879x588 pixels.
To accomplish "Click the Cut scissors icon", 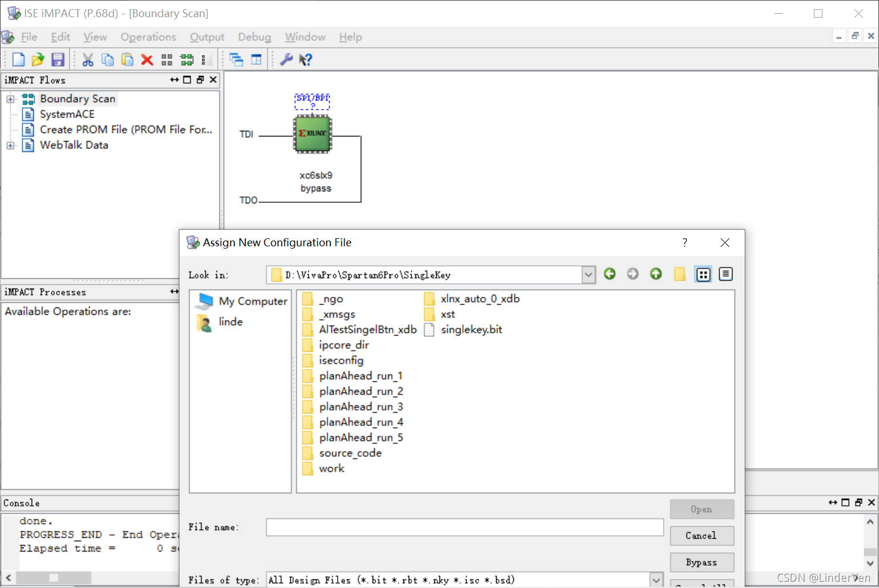I will [88, 59].
